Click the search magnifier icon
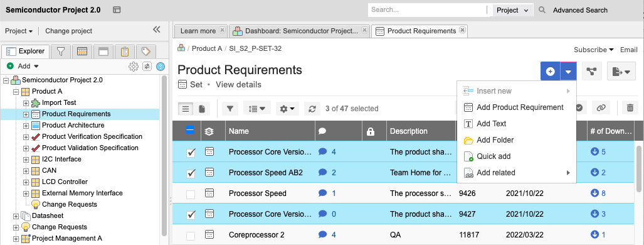The height and width of the screenshot is (245, 644). point(542,10)
